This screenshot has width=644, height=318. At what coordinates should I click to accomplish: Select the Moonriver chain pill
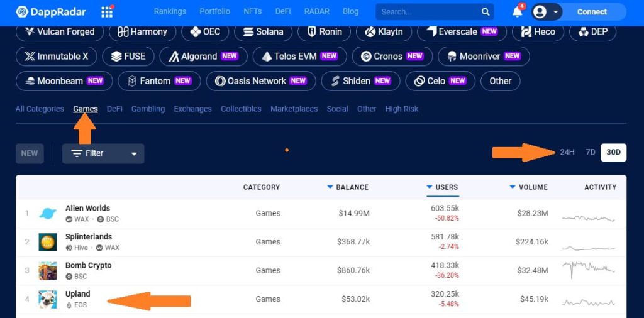pos(484,56)
